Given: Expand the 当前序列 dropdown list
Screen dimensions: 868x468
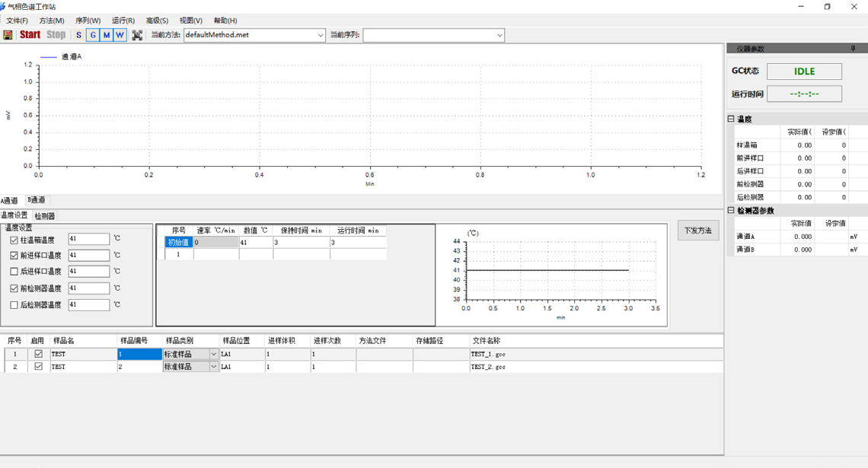Looking at the screenshot, I should tap(499, 35).
